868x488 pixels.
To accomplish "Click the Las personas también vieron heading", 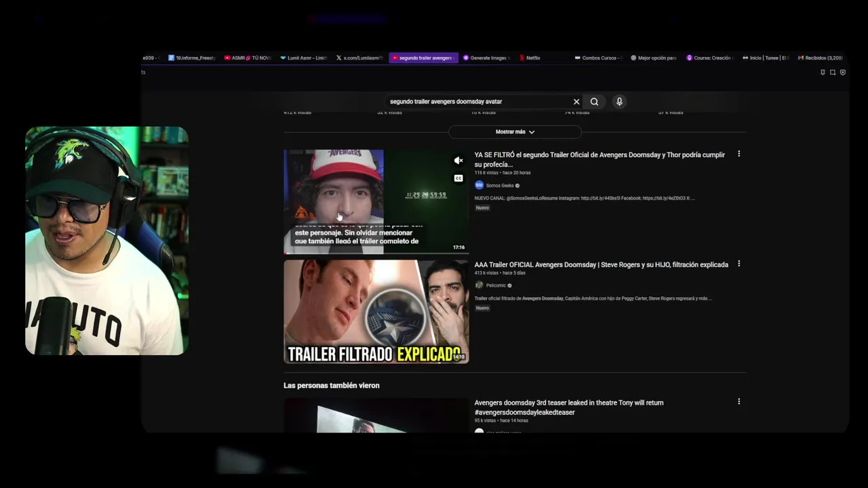I will coord(332,385).
